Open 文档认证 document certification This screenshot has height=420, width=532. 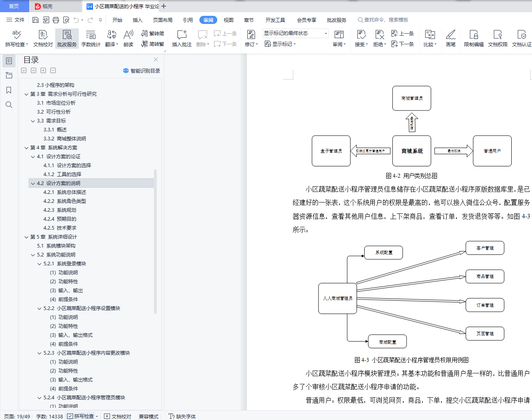(521, 39)
